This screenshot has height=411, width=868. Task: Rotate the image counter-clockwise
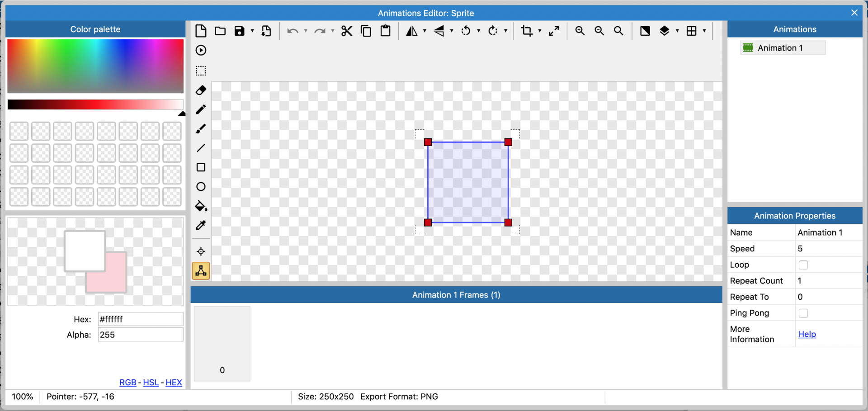click(x=466, y=31)
